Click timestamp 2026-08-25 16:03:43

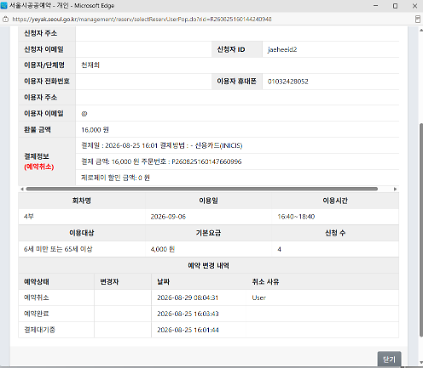188,314
